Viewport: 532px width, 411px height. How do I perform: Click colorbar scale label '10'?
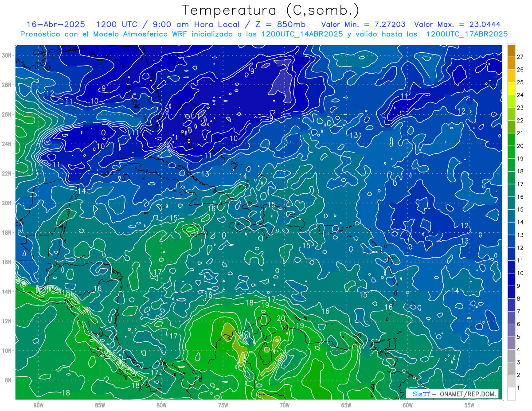click(520, 273)
